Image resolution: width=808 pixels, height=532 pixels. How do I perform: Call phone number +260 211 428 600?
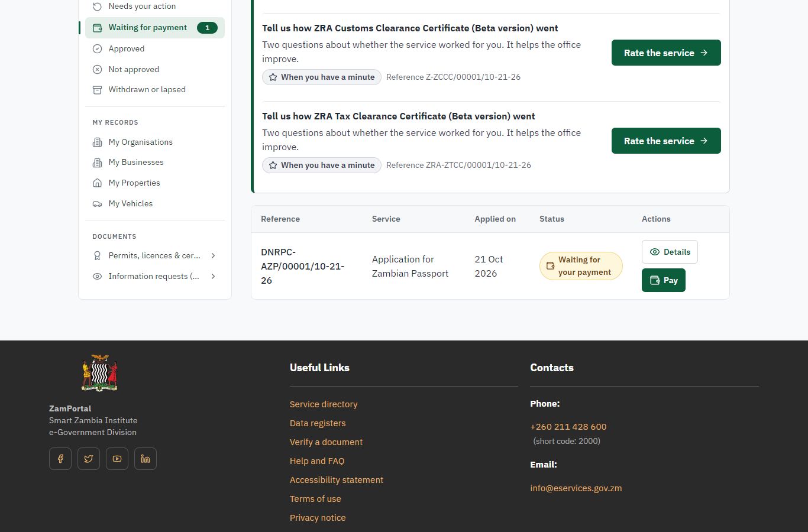point(568,427)
